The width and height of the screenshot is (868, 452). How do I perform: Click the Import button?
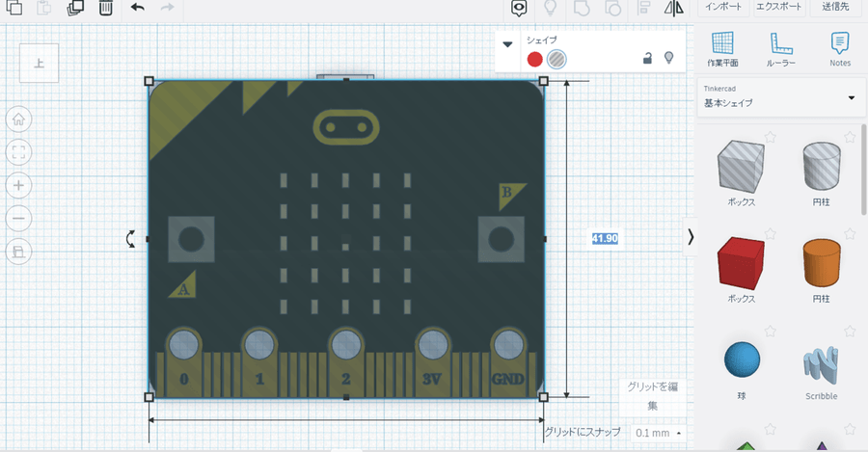[723, 7]
